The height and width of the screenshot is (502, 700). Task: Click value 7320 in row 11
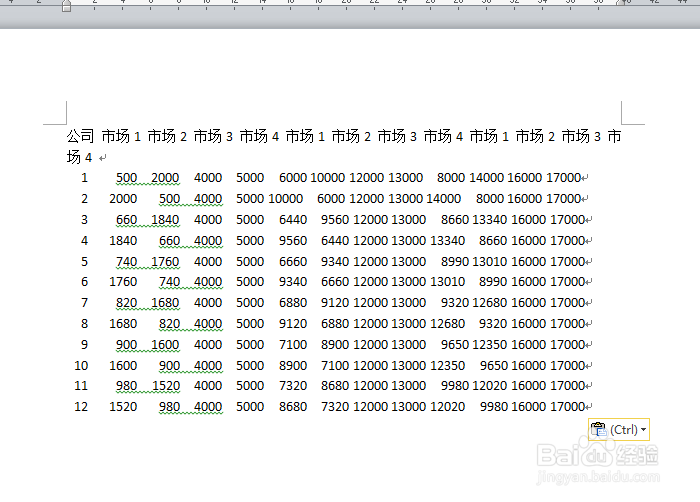tap(293, 386)
